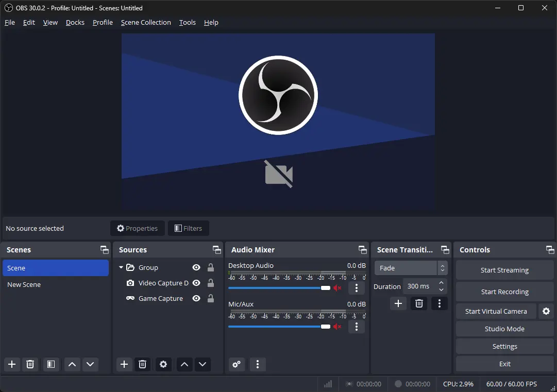Pop out the Scenes dock
This screenshot has width=557, height=392.
[x=105, y=250]
